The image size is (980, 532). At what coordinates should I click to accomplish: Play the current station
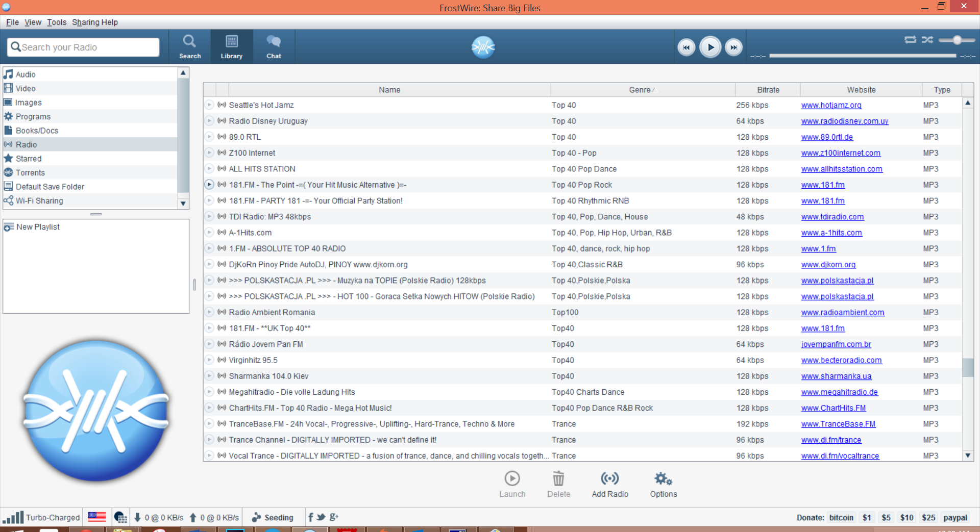pos(710,47)
